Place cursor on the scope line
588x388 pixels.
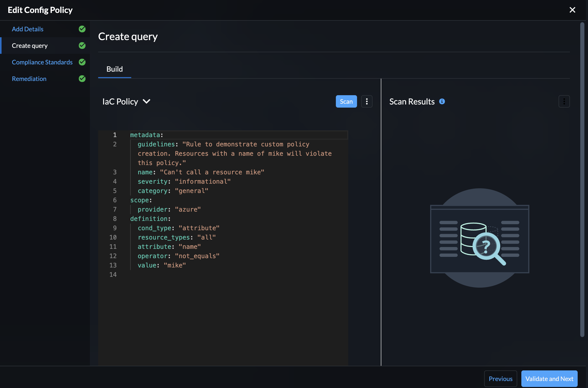(141, 200)
